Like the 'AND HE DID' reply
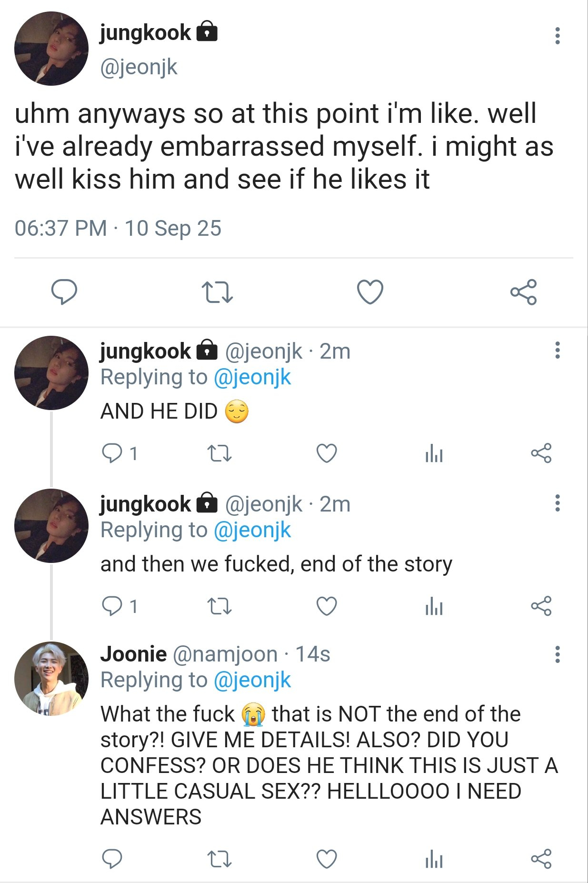This screenshot has width=588, height=883. [327, 453]
